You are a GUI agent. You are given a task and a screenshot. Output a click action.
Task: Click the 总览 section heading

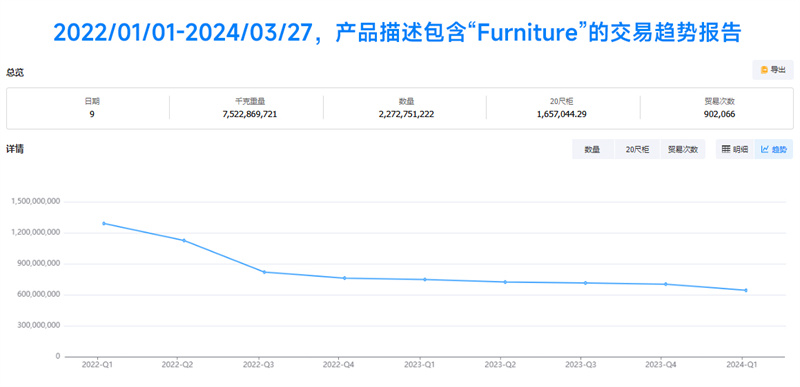(15, 72)
